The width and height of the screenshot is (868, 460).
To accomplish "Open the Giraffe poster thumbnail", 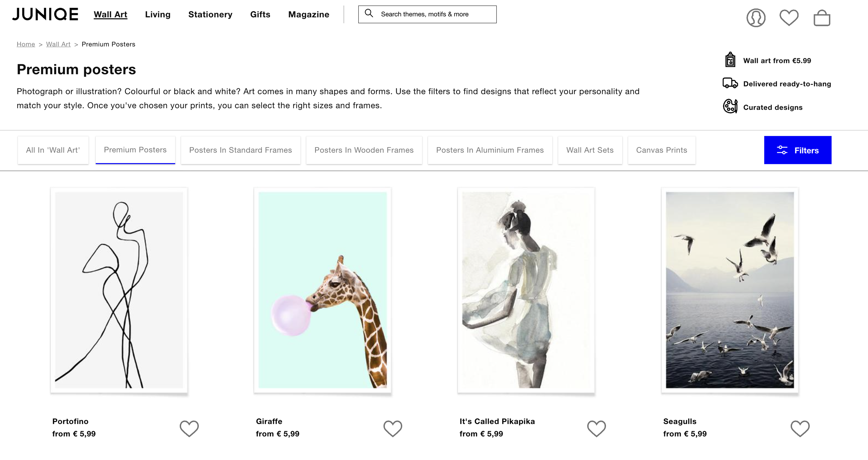I will [x=322, y=290].
